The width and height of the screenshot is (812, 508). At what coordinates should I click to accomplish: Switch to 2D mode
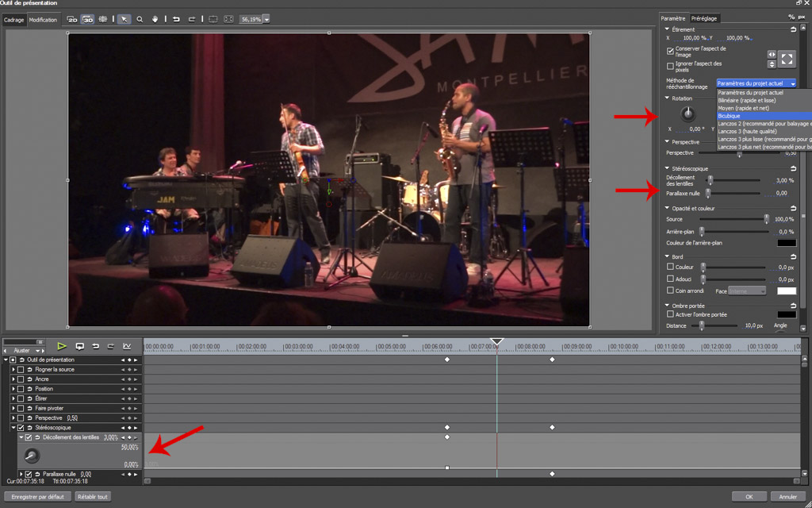[x=72, y=19]
